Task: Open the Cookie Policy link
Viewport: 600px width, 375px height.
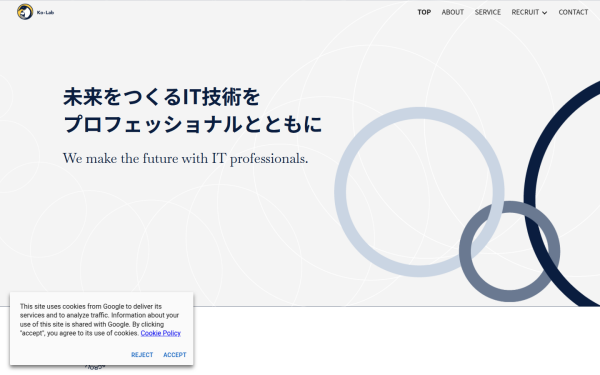Action: coord(160,333)
